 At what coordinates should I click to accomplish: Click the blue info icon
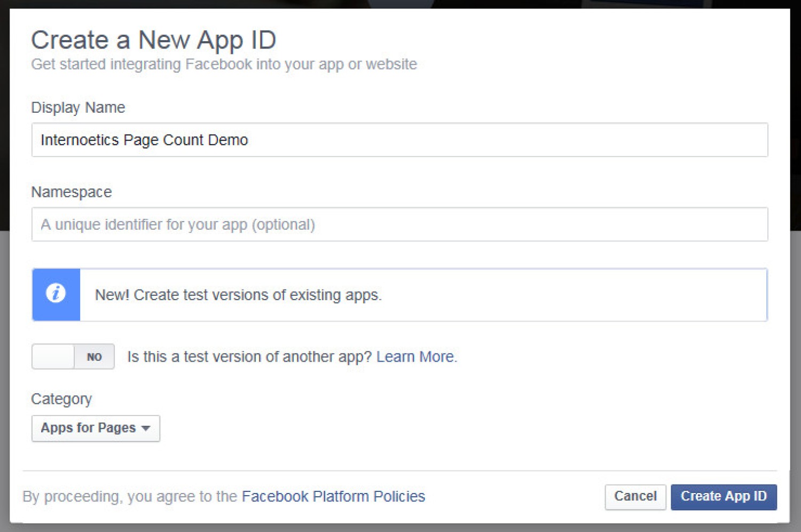pyautogui.click(x=56, y=294)
